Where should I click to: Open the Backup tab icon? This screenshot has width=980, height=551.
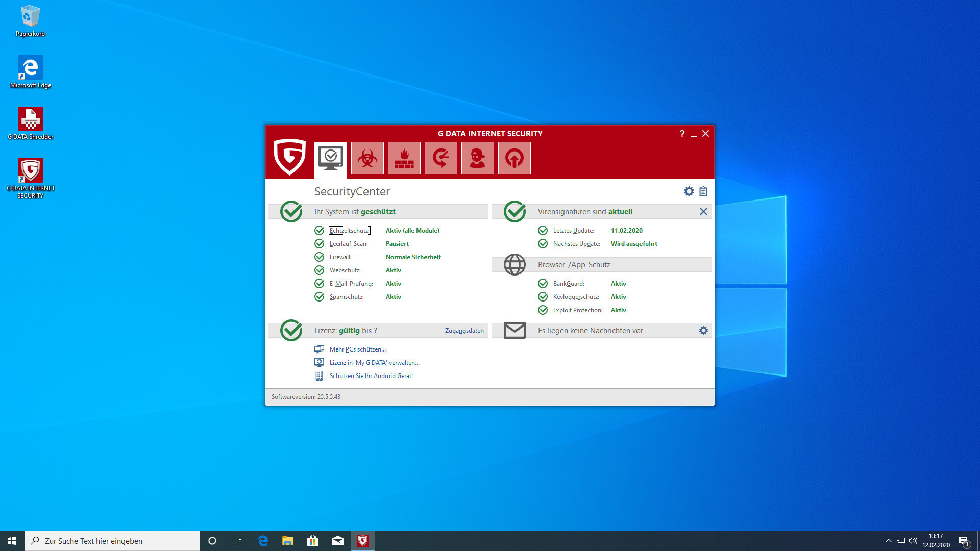[x=440, y=158]
